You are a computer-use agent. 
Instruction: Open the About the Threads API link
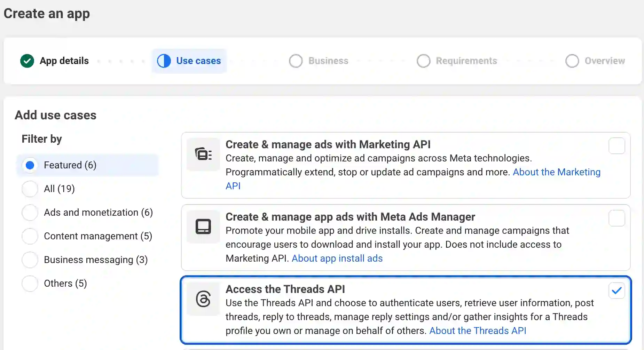click(478, 331)
